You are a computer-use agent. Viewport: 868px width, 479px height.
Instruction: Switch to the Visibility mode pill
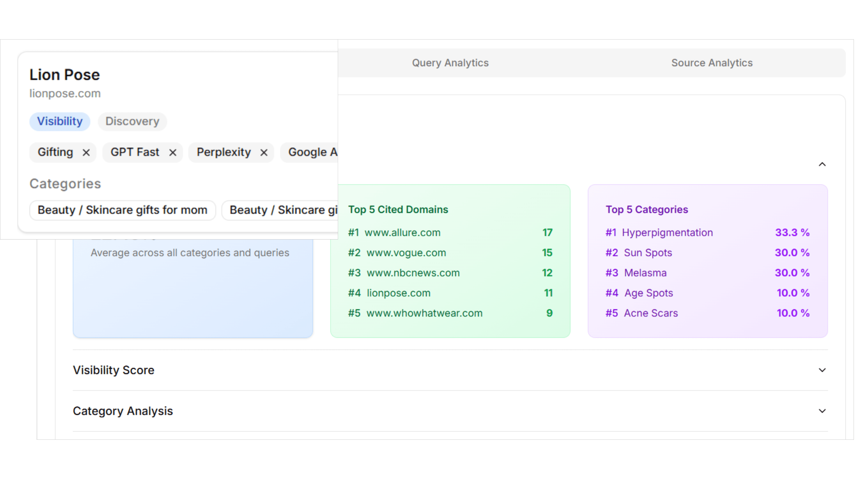click(x=60, y=121)
